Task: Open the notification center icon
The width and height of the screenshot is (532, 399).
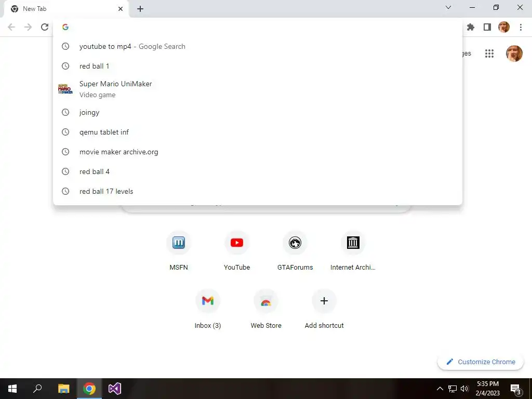Action: 515,389
